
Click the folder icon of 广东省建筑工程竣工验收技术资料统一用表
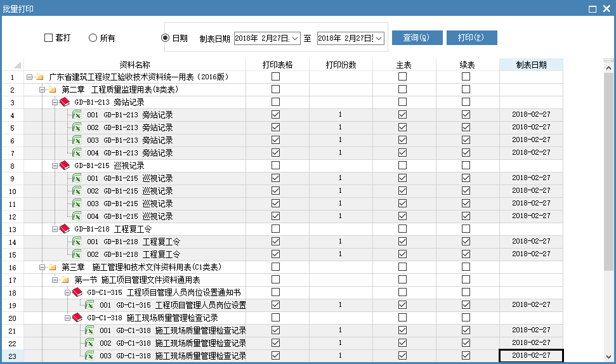[x=40, y=77]
